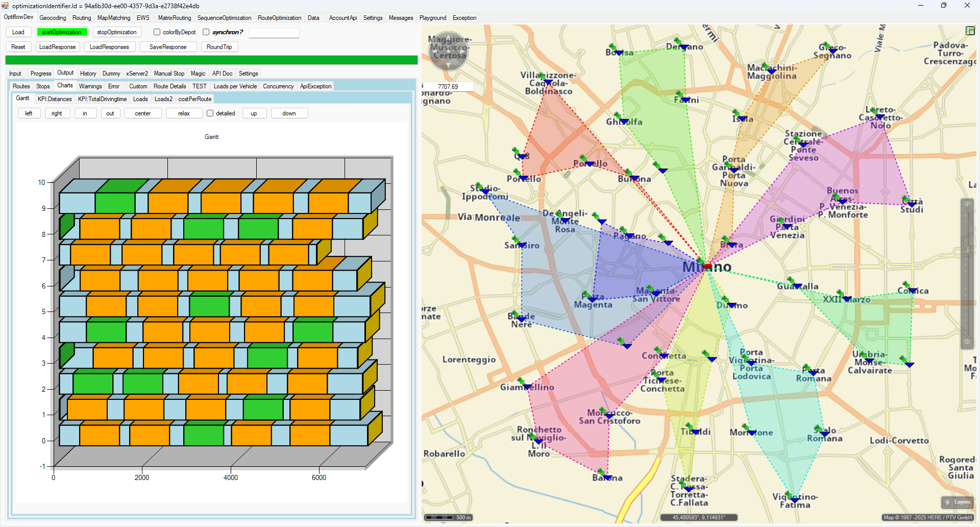Click the map overview icon in top-right corner

(x=970, y=31)
